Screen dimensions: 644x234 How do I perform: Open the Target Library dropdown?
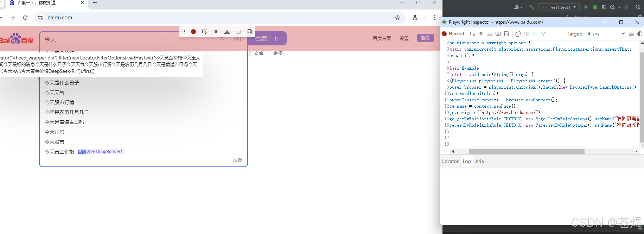tap(605, 34)
